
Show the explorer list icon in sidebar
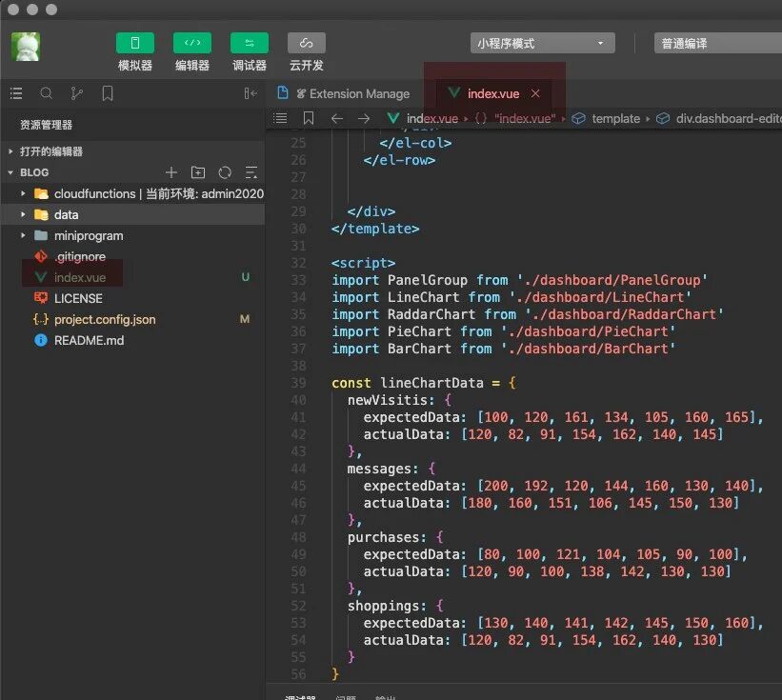click(x=16, y=93)
